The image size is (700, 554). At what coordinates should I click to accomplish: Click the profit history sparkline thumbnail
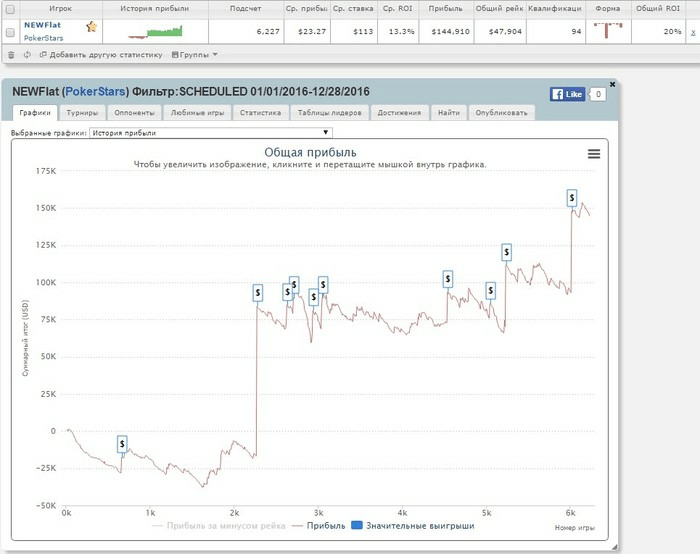tap(148, 32)
